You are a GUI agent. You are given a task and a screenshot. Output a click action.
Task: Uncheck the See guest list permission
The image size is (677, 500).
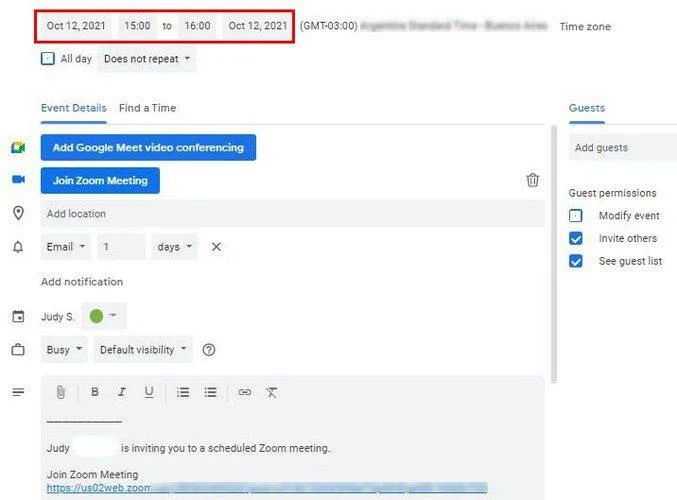576,261
